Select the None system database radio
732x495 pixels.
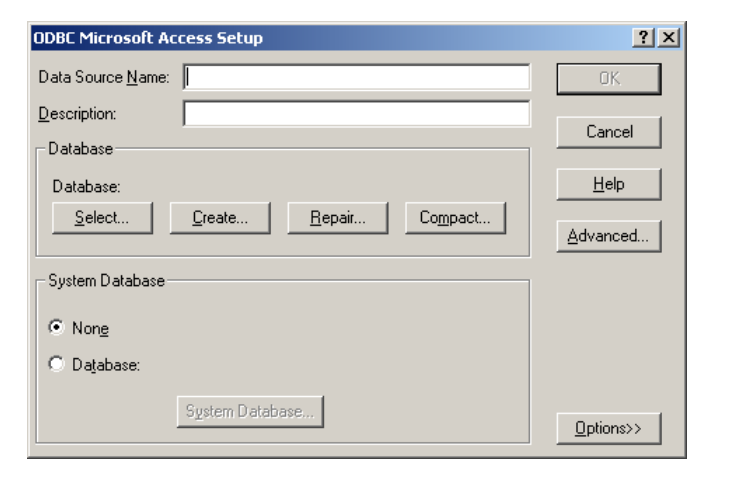[x=56, y=327]
